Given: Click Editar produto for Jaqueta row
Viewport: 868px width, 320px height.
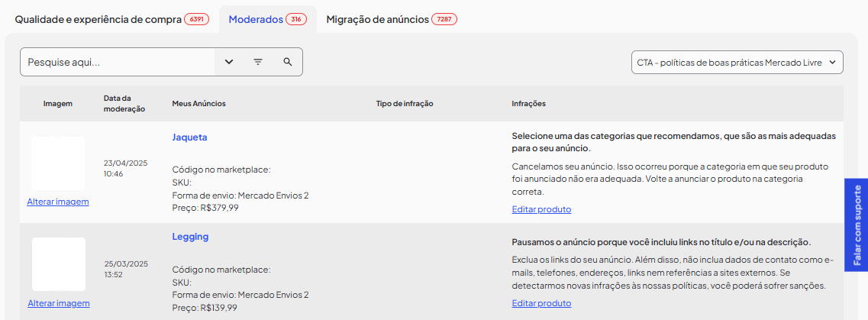Looking at the screenshot, I should [541, 209].
